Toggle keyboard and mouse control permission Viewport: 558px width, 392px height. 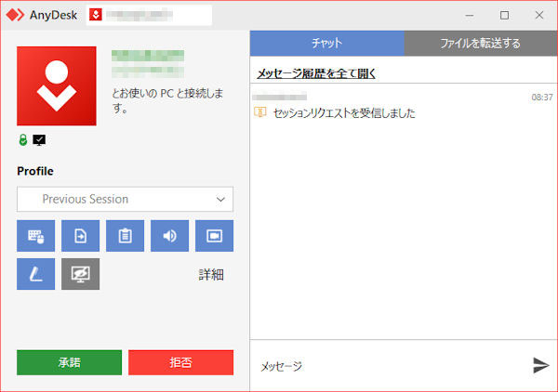coord(36,236)
